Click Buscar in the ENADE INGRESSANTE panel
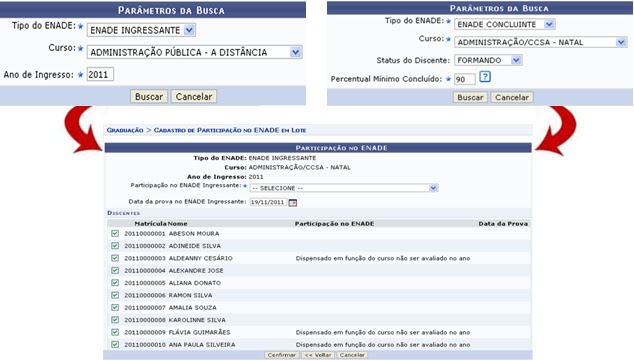 point(149,97)
